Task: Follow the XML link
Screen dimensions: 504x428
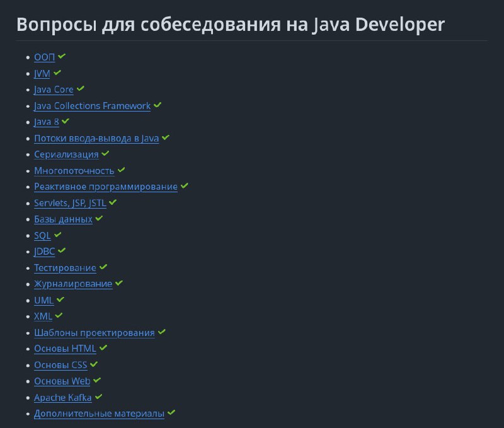Action: [43, 316]
